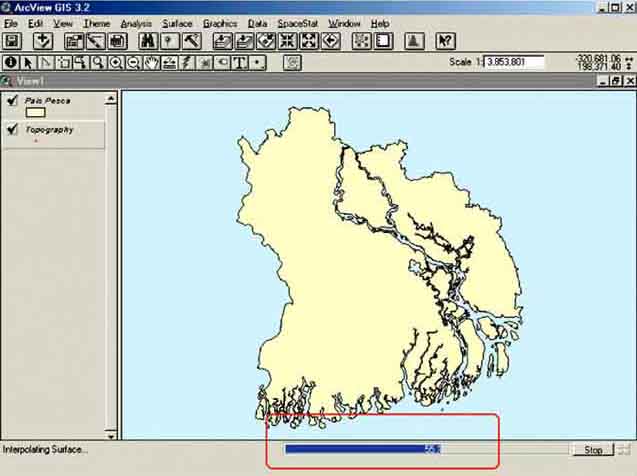Select the Text label tool
637x476 pixels.
coord(240,62)
